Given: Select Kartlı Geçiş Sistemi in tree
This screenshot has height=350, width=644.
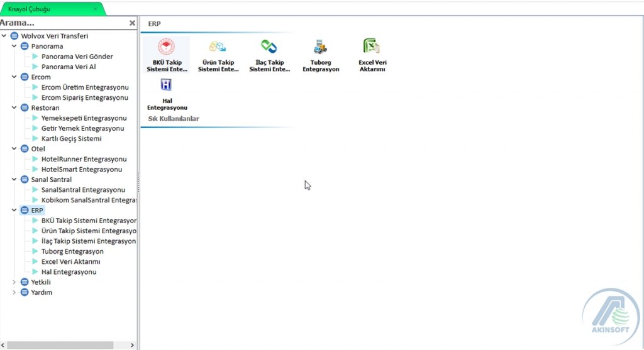Looking at the screenshot, I should 72,139.
